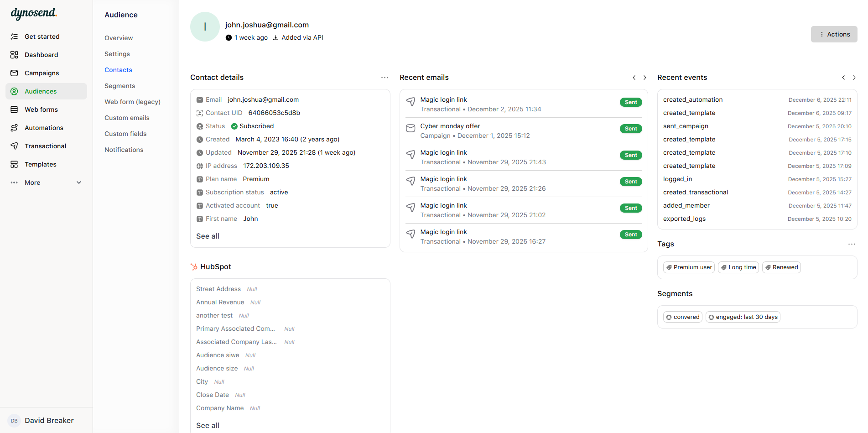Viewport: 868px width, 433px height.
Task: Click the Templates icon in the sidebar
Action: (15, 164)
